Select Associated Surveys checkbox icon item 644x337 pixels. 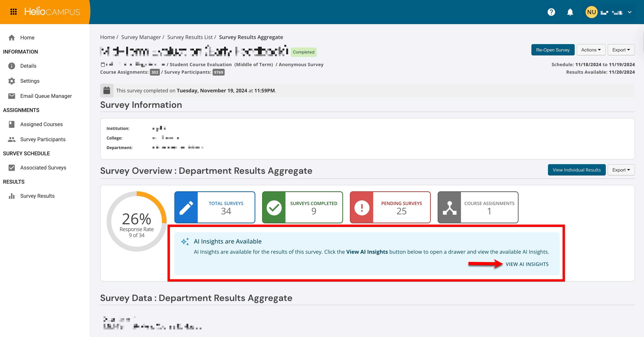(11, 168)
